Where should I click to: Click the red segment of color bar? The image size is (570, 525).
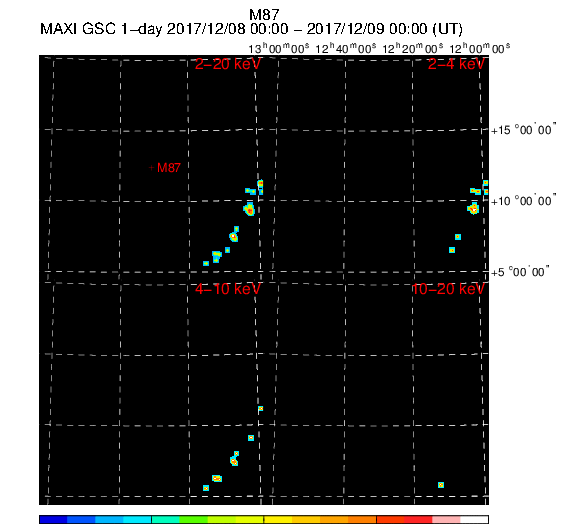click(418, 519)
